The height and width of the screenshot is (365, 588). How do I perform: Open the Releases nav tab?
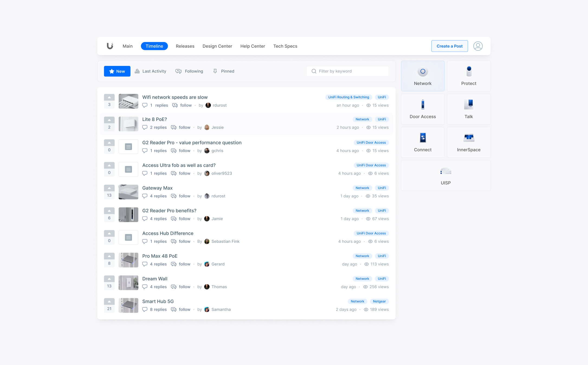[185, 46]
